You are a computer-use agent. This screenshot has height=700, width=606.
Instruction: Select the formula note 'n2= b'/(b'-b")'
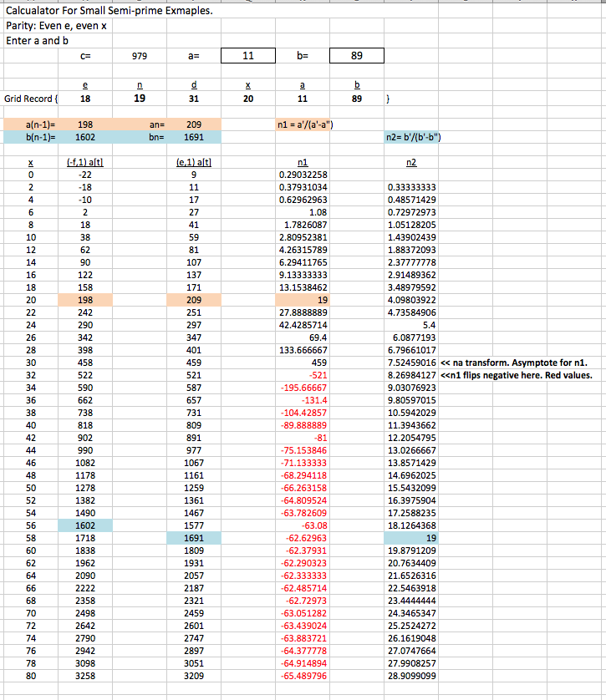tap(413, 137)
